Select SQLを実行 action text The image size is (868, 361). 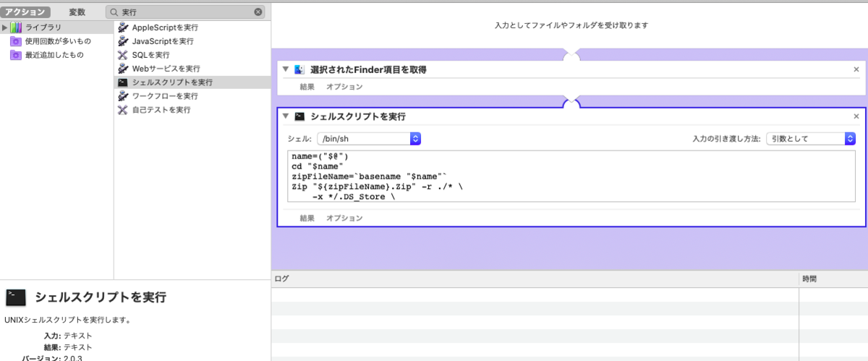point(150,55)
